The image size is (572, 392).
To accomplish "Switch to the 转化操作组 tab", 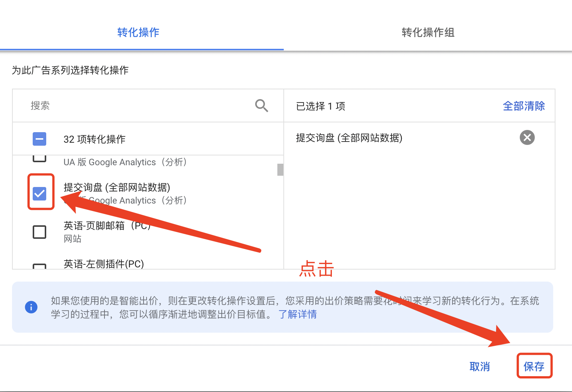I will click(x=428, y=33).
